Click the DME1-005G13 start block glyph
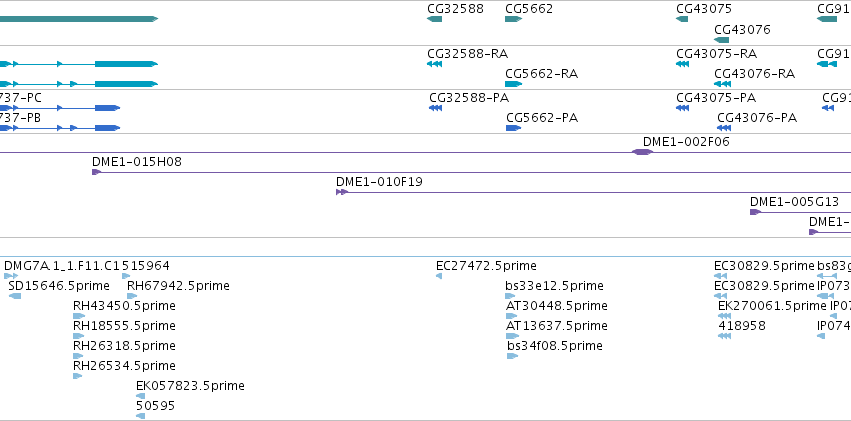Viewport: 851px width, 421px height. [x=755, y=212]
